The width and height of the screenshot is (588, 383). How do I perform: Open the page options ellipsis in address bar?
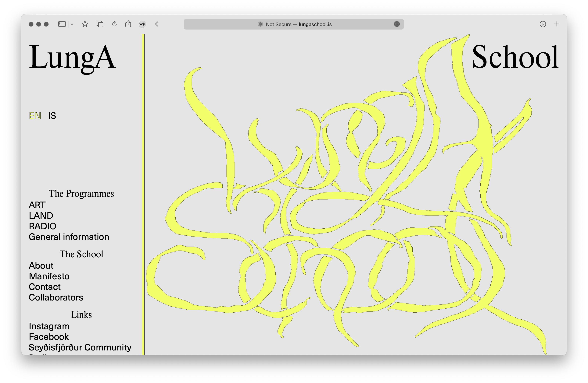click(396, 24)
